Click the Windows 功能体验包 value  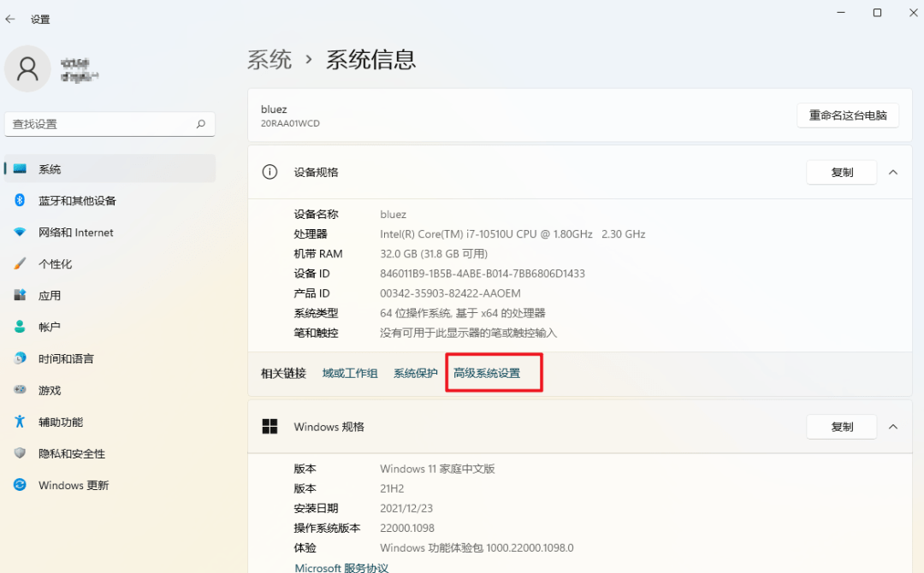(477, 547)
